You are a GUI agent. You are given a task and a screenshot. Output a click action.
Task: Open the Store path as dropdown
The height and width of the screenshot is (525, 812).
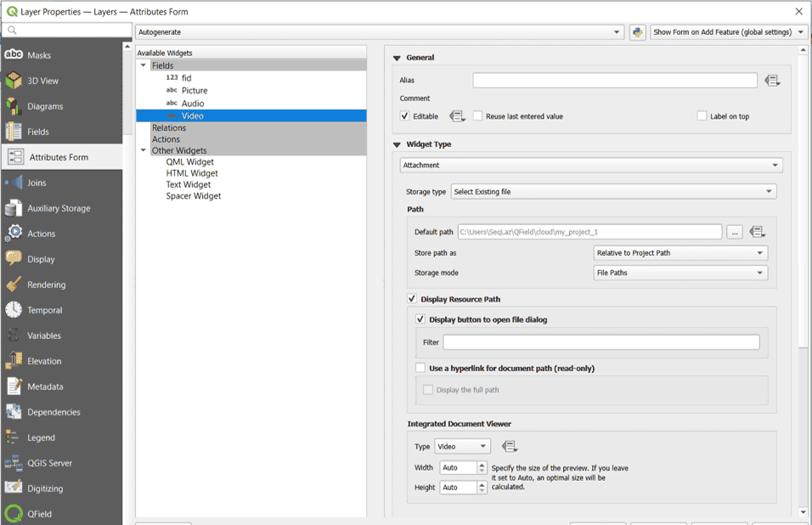679,253
